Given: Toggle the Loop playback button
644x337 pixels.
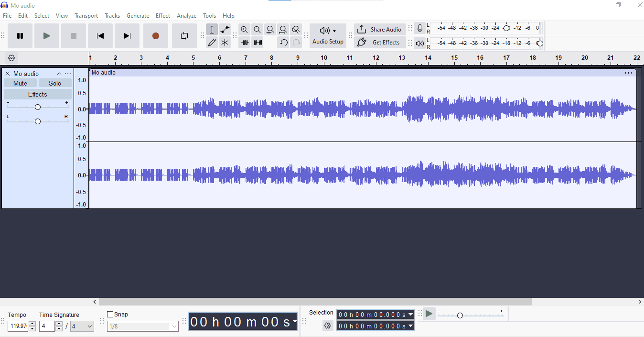Looking at the screenshot, I should (184, 36).
